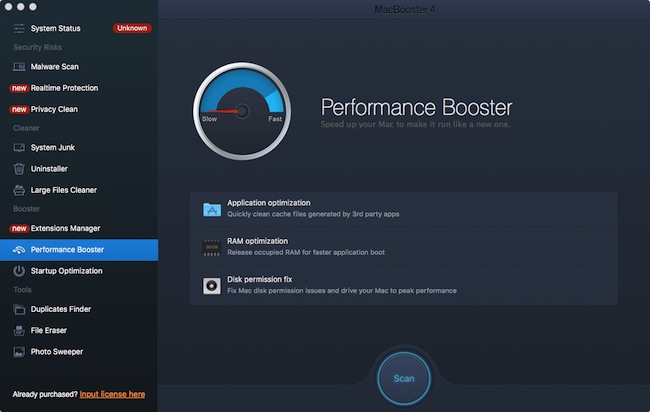Click the Security Risks section label
Screen dimensions: 650x412
click(x=37, y=48)
